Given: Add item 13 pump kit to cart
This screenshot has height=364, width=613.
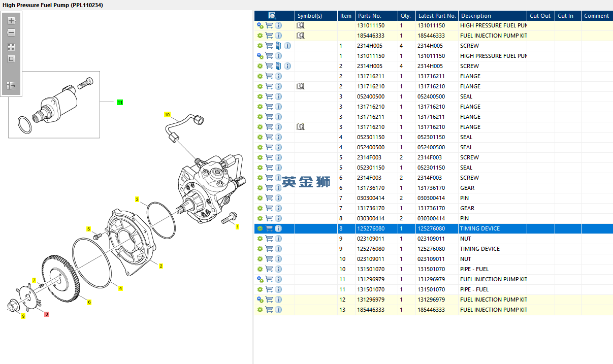Looking at the screenshot, I should click(x=269, y=310).
